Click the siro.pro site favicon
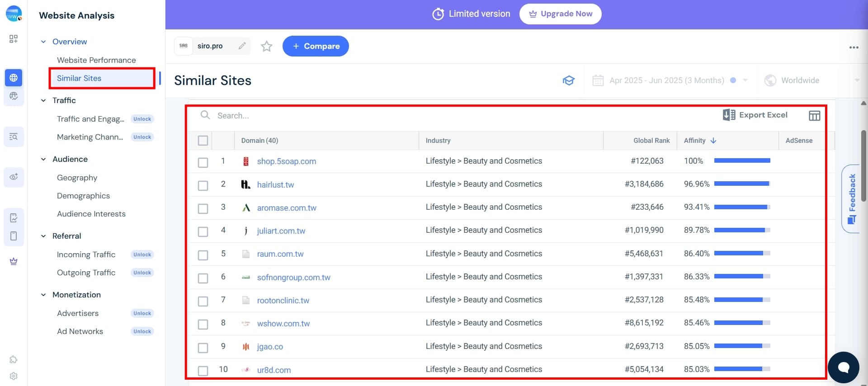Image resolution: width=868 pixels, height=386 pixels. (184, 46)
